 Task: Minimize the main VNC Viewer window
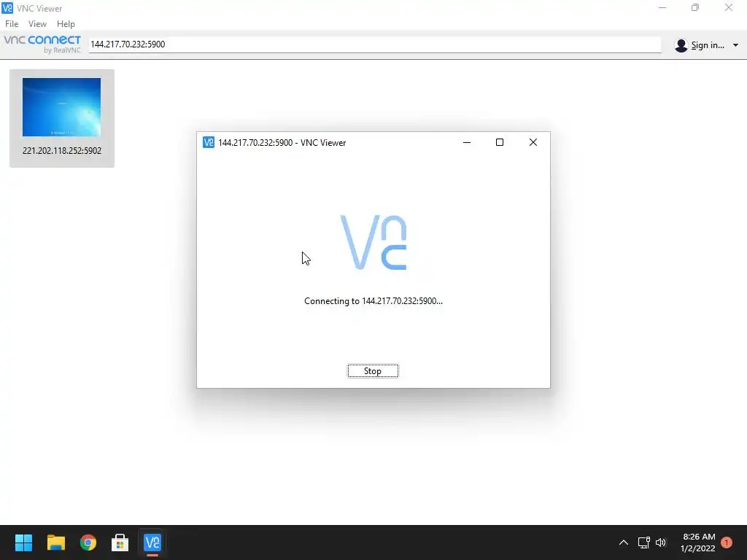click(x=662, y=7)
